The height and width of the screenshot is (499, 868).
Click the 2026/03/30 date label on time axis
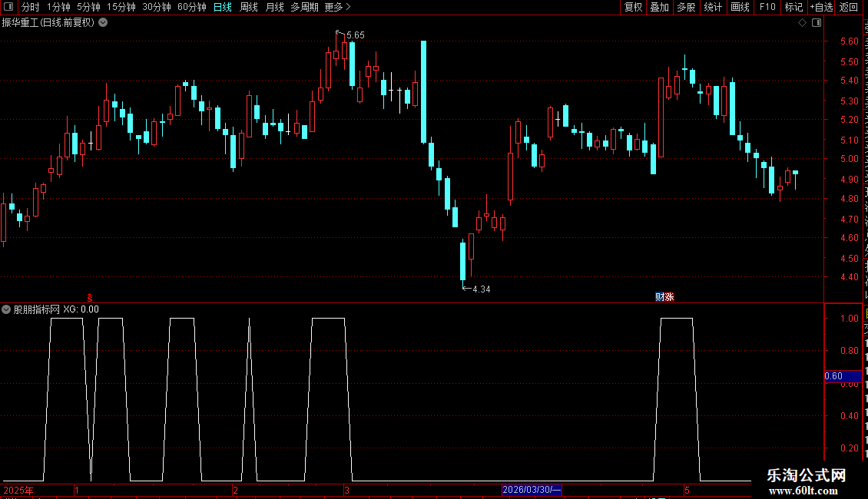(532, 490)
